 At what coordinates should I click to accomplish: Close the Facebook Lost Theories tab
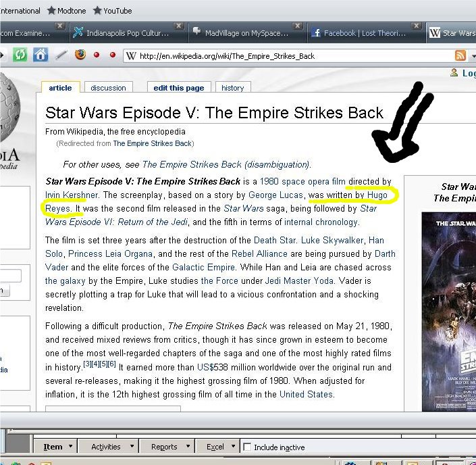tap(416, 26)
